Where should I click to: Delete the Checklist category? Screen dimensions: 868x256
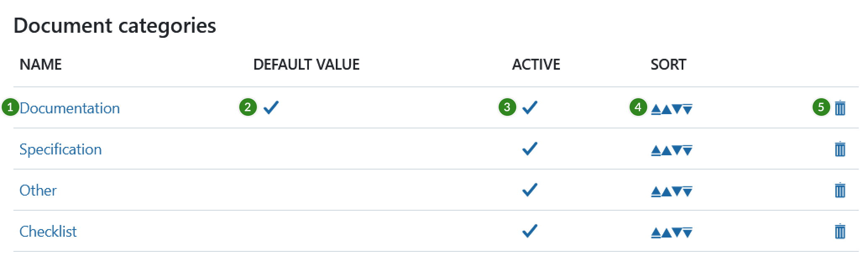840,232
